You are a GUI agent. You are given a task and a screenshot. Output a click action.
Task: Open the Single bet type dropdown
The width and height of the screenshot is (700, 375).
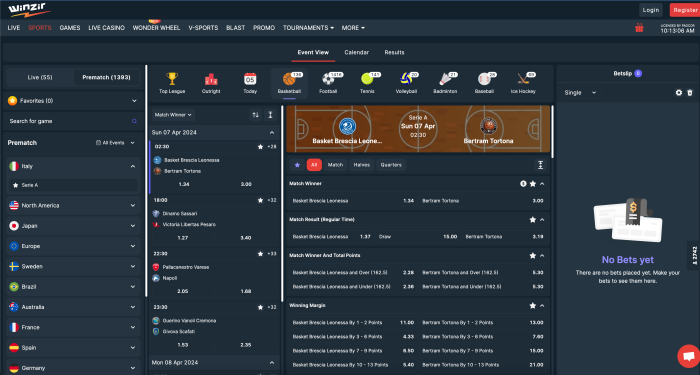point(580,92)
